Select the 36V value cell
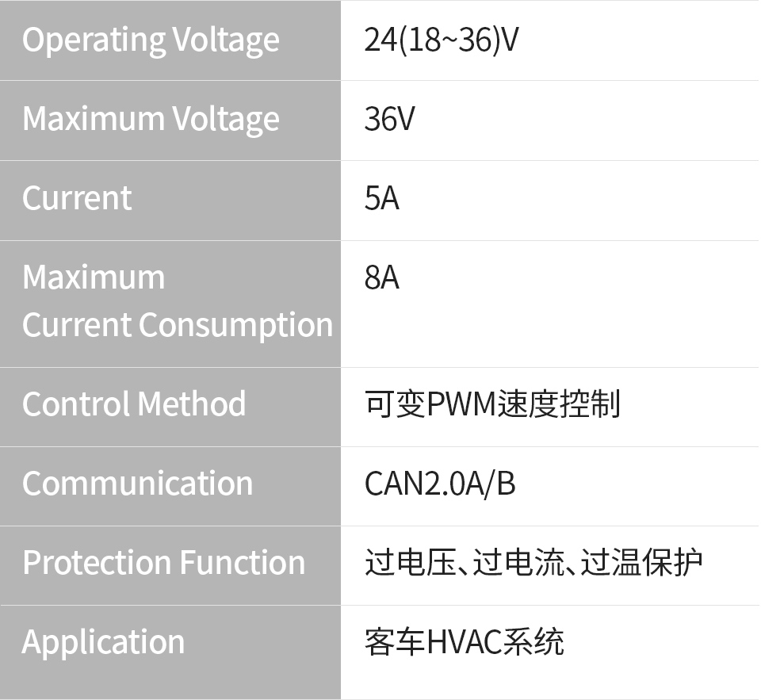This screenshot has height=700, width=761. 389,119
